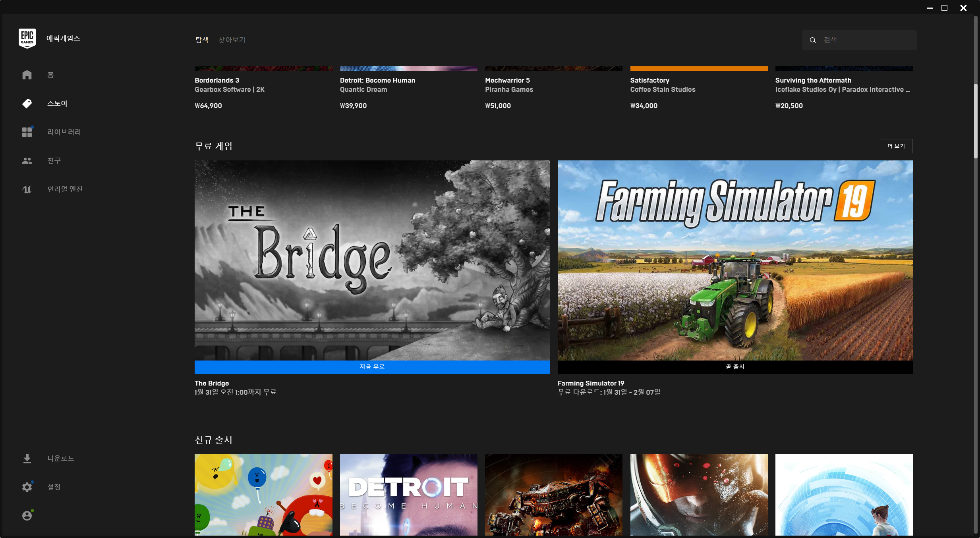The height and width of the screenshot is (538, 980).
Task: Open the Detroit Become Human new release thumbnail
Action: [x=408, y=494]
